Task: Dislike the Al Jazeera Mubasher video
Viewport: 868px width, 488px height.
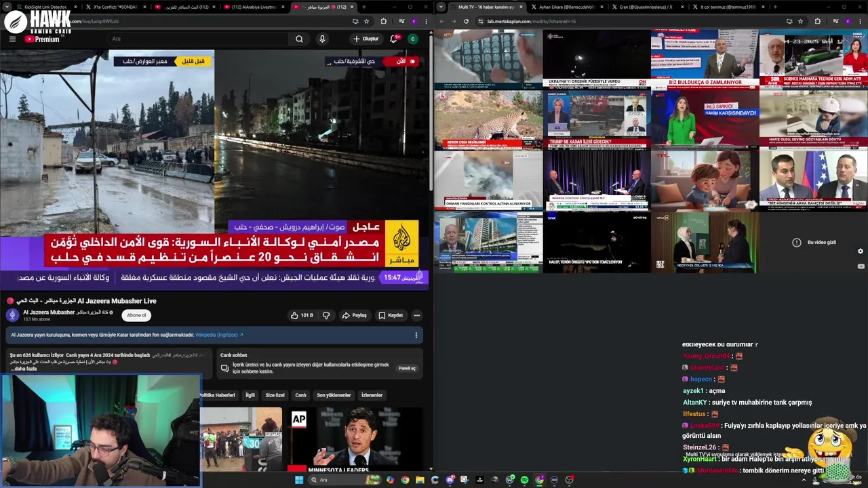Action: tap(326, 315)
